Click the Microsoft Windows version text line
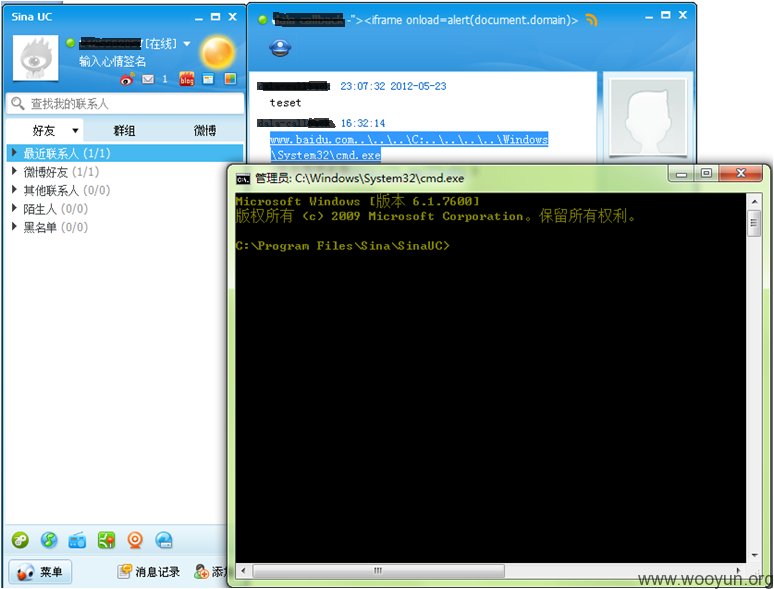This screenshot has width=774, height=589. (x=357, y=201)
